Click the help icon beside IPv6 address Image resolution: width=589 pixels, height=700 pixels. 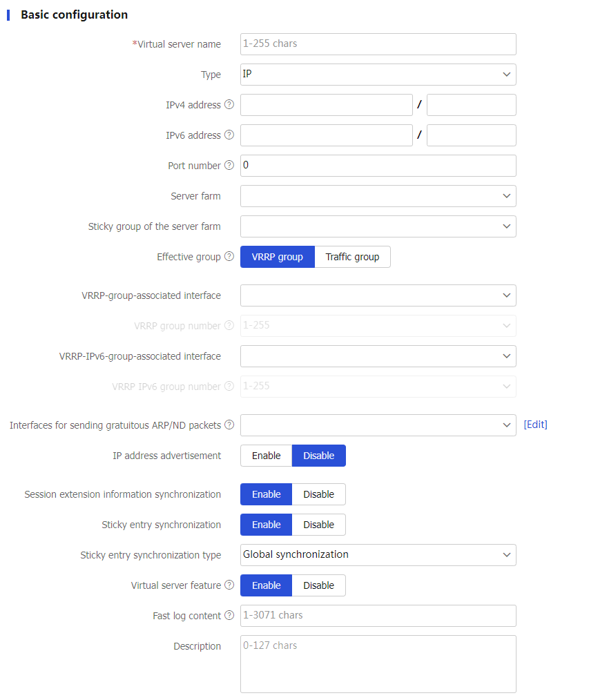[x=229, y=135]
